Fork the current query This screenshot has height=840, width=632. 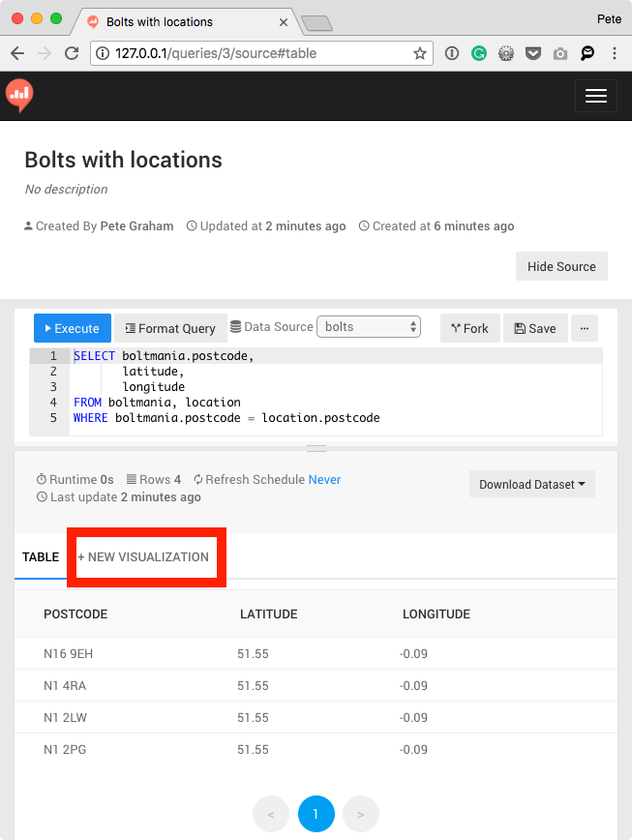coord(469,328)
